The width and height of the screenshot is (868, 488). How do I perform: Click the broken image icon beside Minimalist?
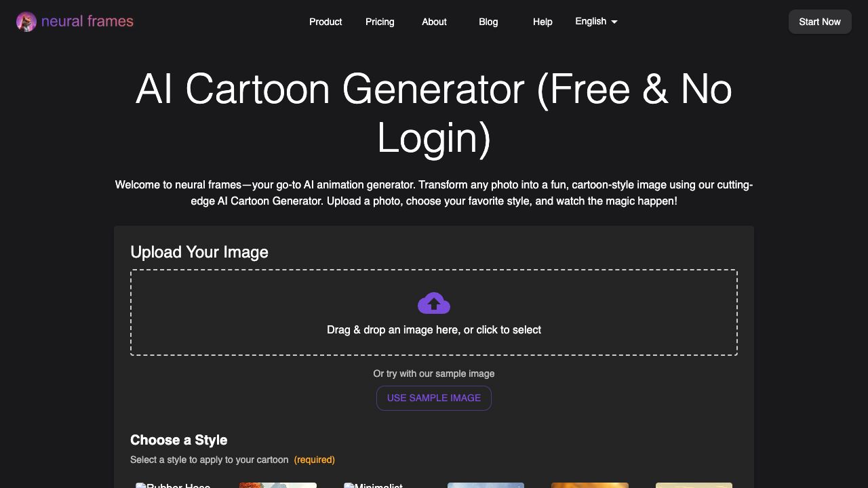[348, 485]
